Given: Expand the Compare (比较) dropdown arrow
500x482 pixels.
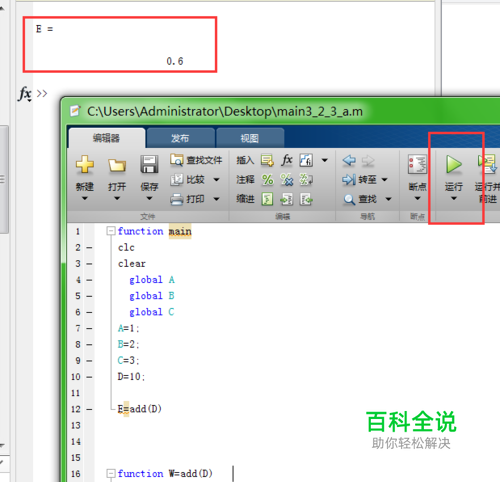Looking at the screenshot, I should [216, 180].
